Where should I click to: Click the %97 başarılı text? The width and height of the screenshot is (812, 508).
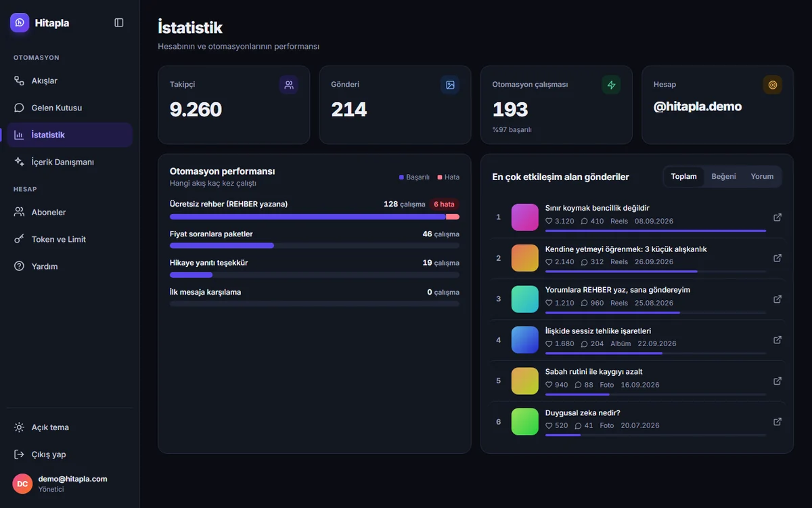512,129
